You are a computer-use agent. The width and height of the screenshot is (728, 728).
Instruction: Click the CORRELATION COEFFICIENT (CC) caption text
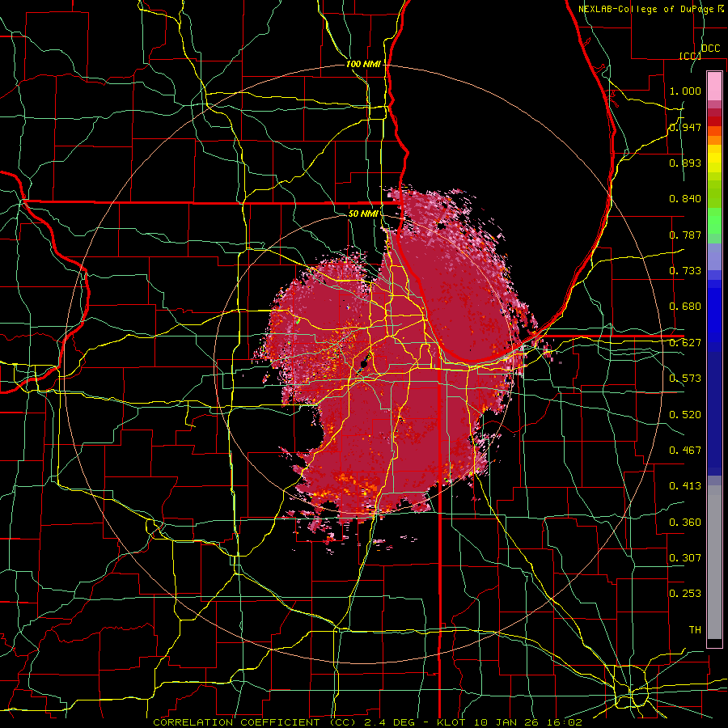pyautogui.click(x=255, y=722)
